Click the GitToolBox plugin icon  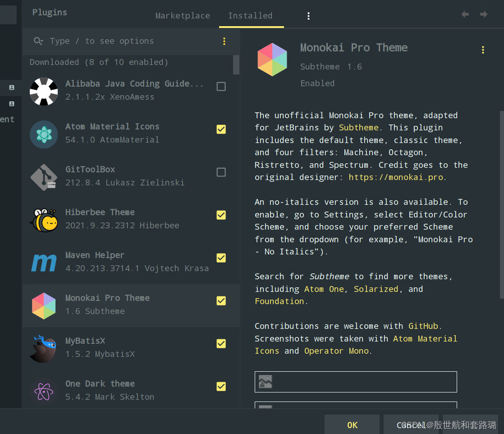[44, 177]
